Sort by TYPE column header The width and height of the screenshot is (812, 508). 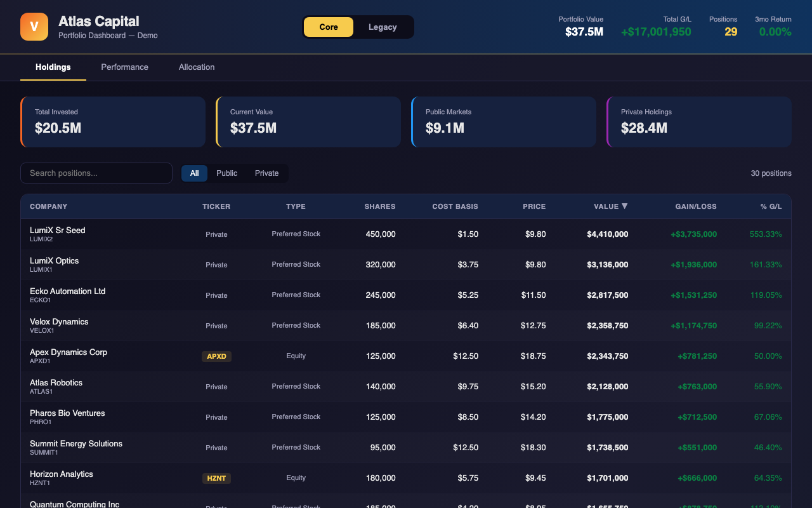[x=296, y=206]
